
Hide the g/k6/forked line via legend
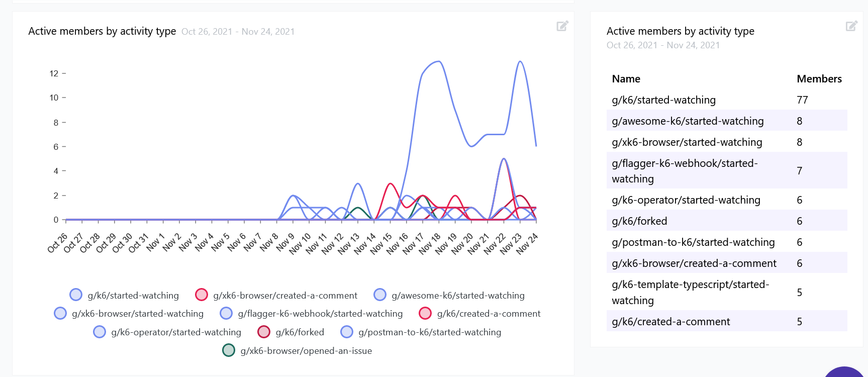click(x=264, y=332)
